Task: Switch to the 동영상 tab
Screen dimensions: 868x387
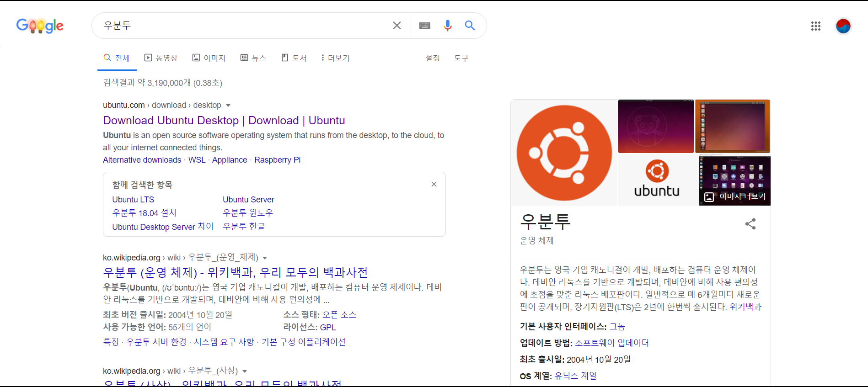Action: [x=161, y=58]
